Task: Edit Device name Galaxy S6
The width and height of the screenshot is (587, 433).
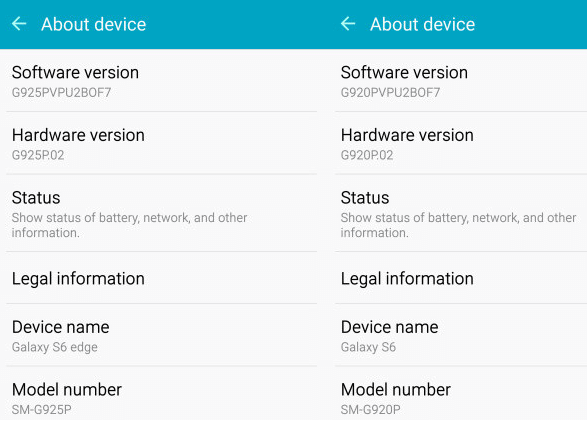Action: [461, 335]
